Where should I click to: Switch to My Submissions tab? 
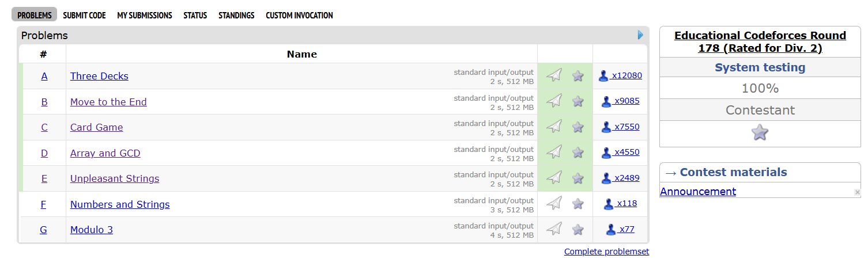[144, 16]
